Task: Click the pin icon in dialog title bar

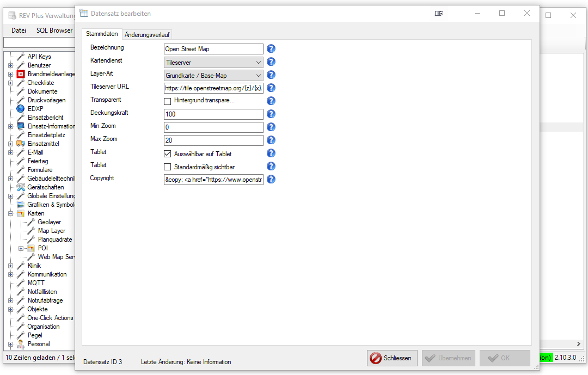Action: 440,14
